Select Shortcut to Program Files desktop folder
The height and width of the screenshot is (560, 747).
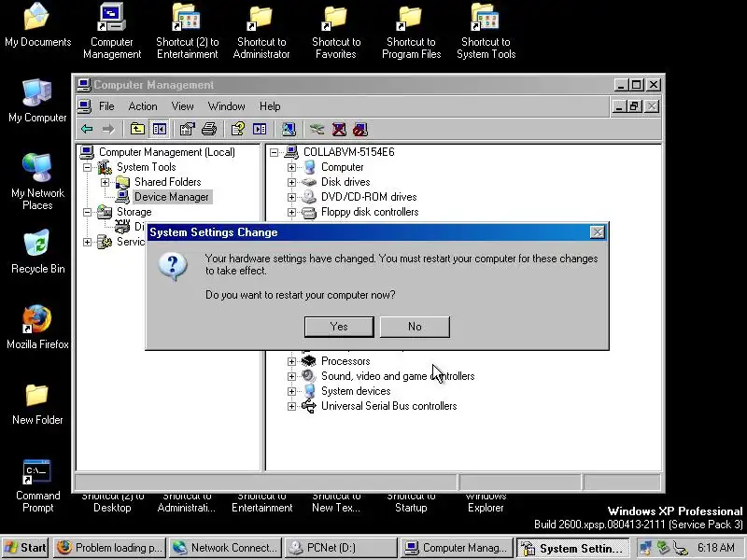pos(411,31)
